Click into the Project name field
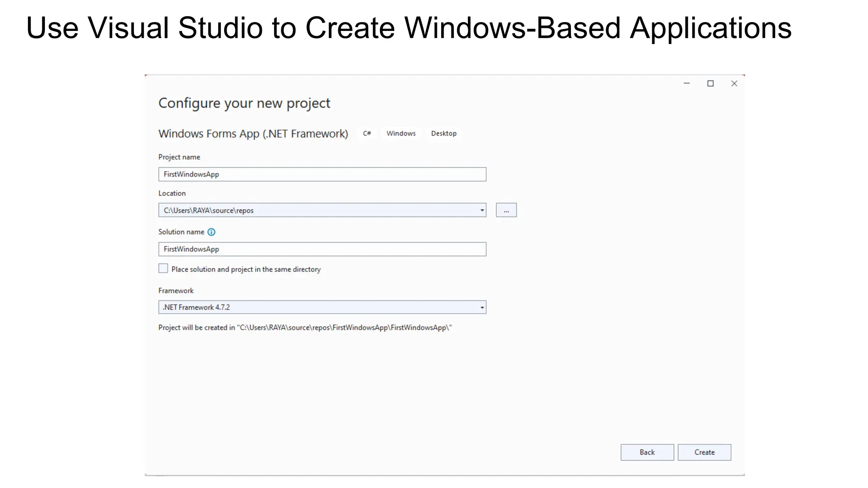Screen dimensions: 868x488 point(322,175)
